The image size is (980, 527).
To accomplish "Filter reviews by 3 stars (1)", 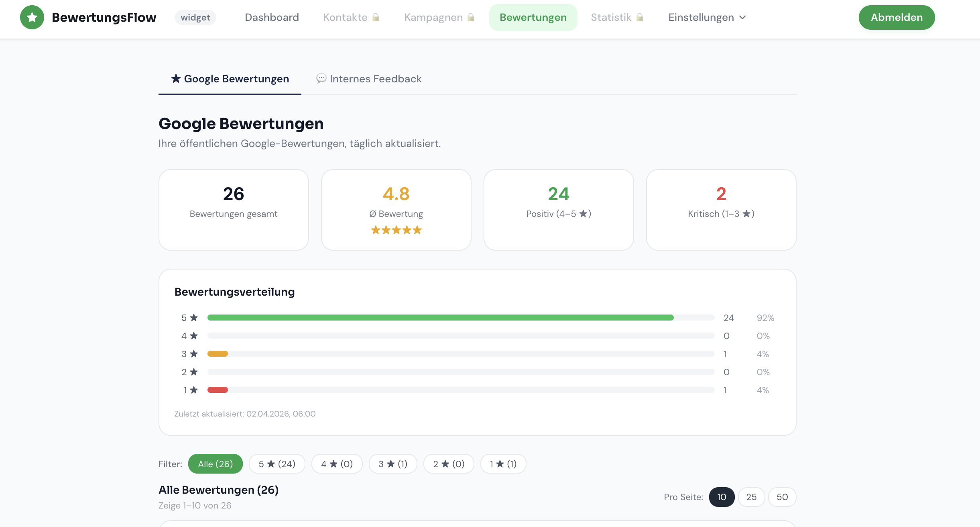I will pyautogui.click(x=393, y=464).
